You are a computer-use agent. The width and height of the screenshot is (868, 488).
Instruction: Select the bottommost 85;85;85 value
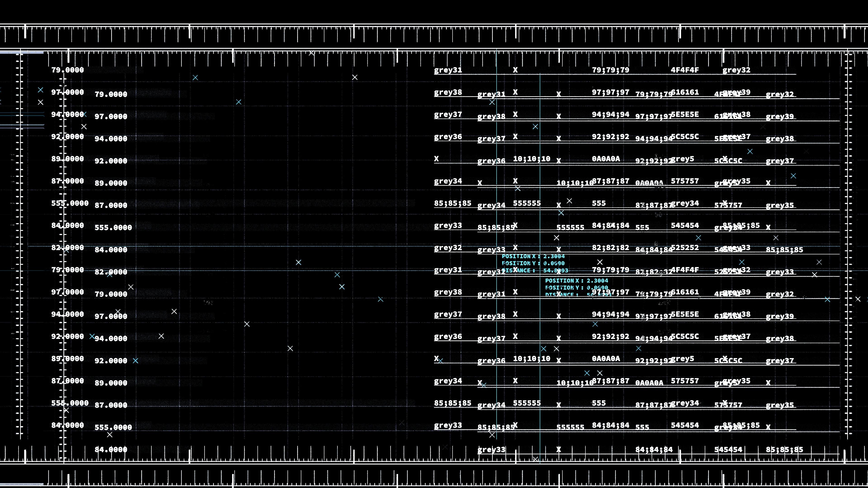[784, 449]
